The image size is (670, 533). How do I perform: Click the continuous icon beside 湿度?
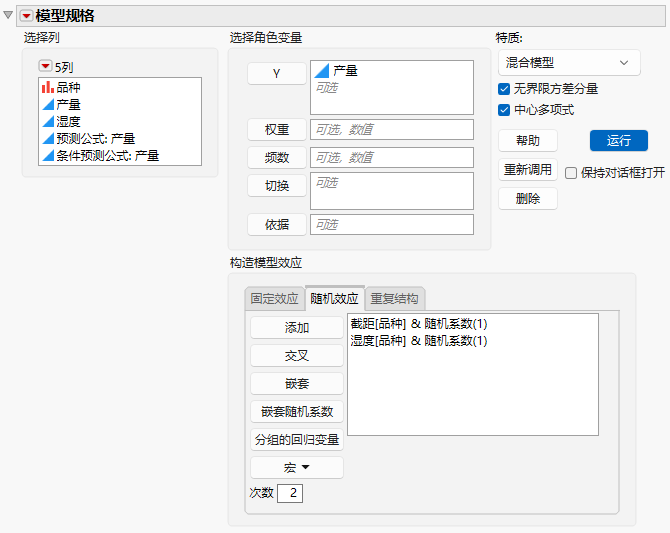tap(48, 121)
